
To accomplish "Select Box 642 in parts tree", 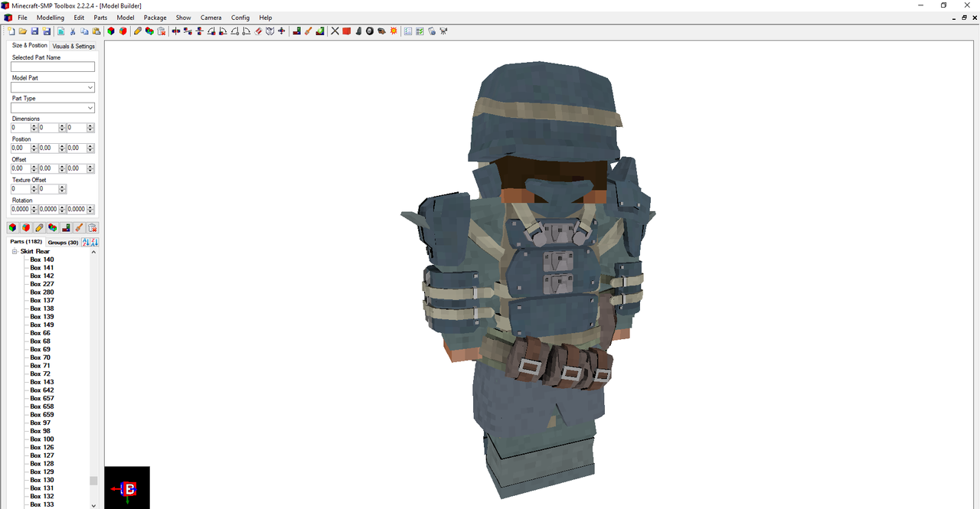I will (x=42, y=390).
